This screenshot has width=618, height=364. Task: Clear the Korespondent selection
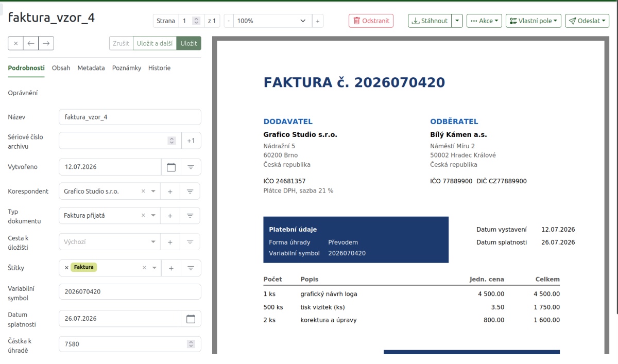[x=144, y=191]
